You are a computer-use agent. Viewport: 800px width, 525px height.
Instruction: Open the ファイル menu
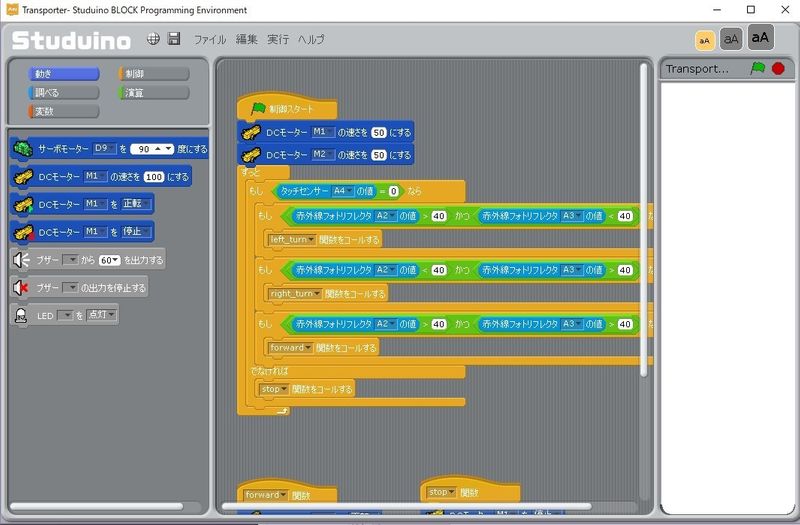(x=210, y=39)
